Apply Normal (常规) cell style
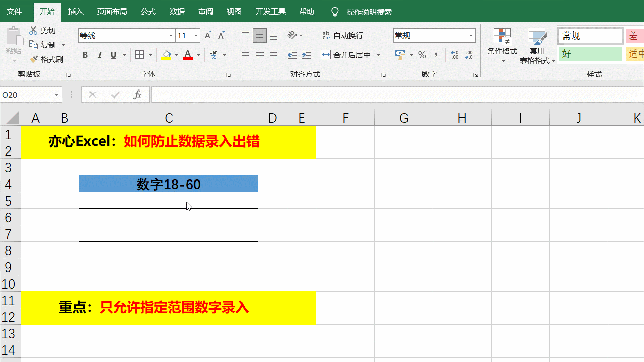644x362 pixels. [x=591, y=36]
